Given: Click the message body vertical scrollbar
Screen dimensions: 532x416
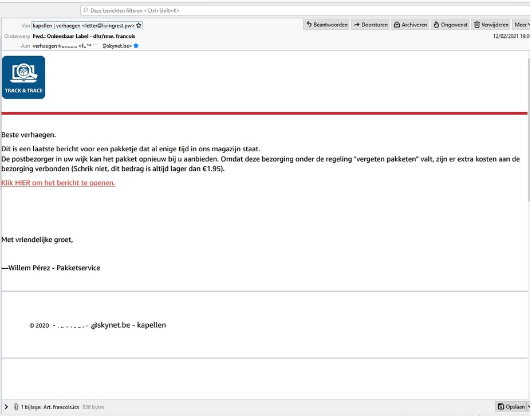Looking at the screenshot, I should 529,172.
